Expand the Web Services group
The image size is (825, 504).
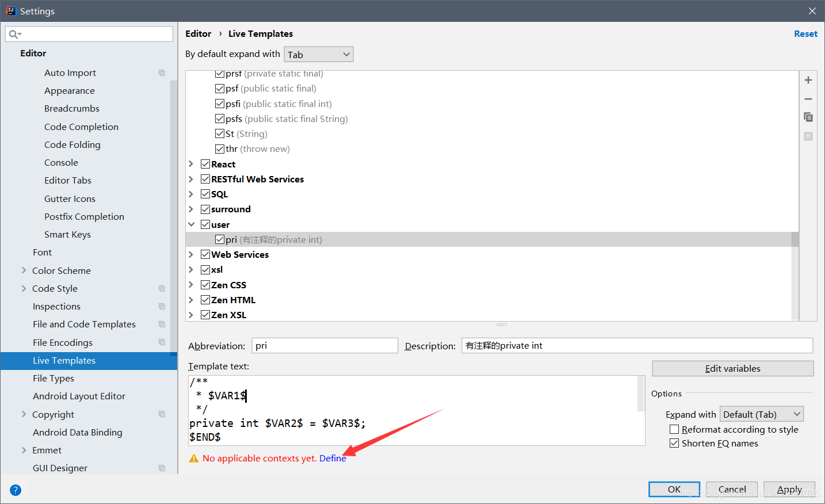point(191,254)
